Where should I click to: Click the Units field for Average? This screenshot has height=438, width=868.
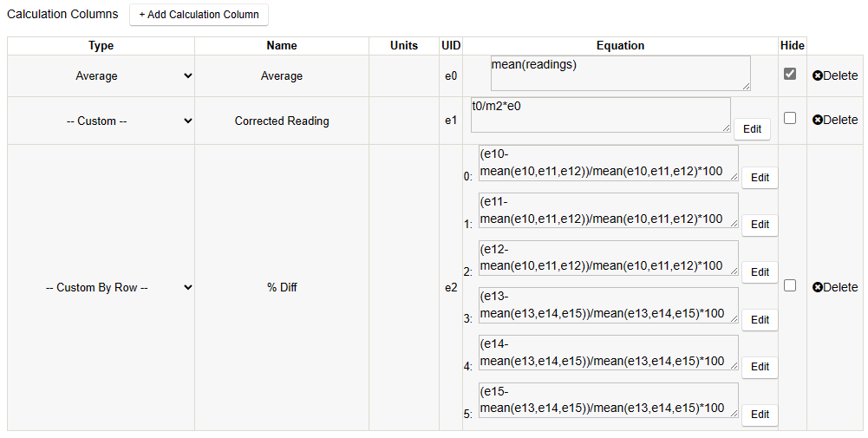click(x=403, y=76)
